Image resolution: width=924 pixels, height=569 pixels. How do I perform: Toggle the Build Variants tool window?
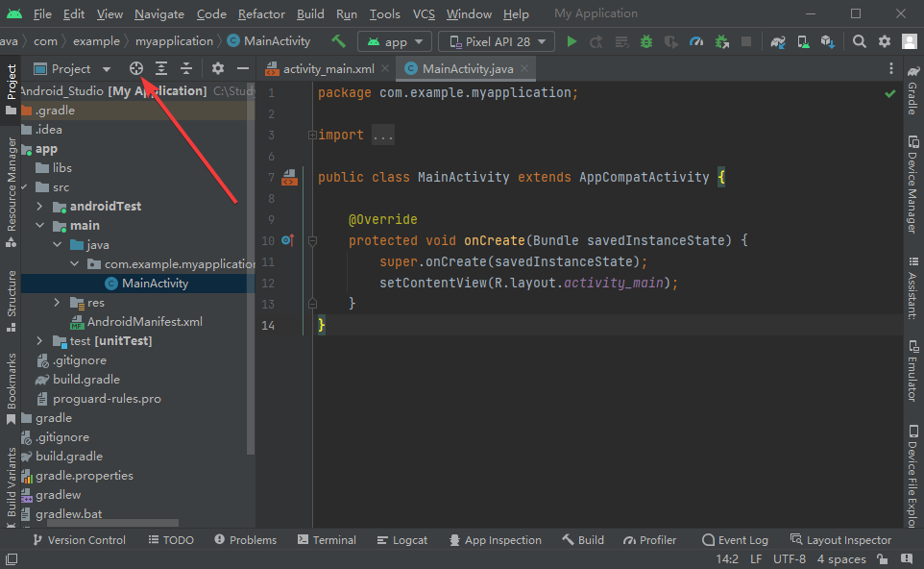pyautogui.click(x=11, y=487)
